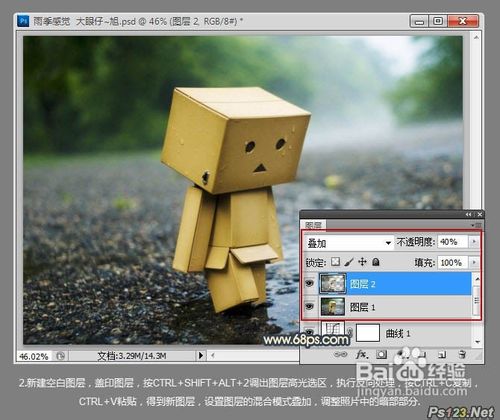Collapse the layers panel to icons
Image resolution: width=500 pixels, height=420 pixels.
pyautogui.click(x=469, y=214)
